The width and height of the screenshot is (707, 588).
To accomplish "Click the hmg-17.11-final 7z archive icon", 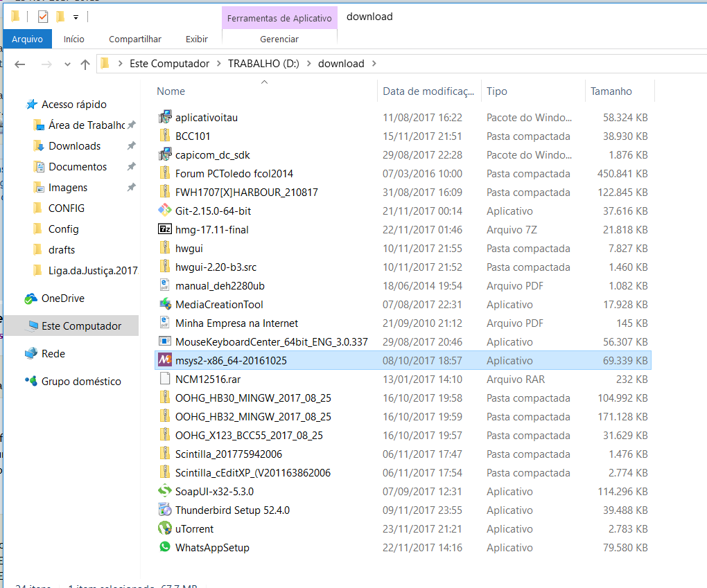I will coord(164,229).
